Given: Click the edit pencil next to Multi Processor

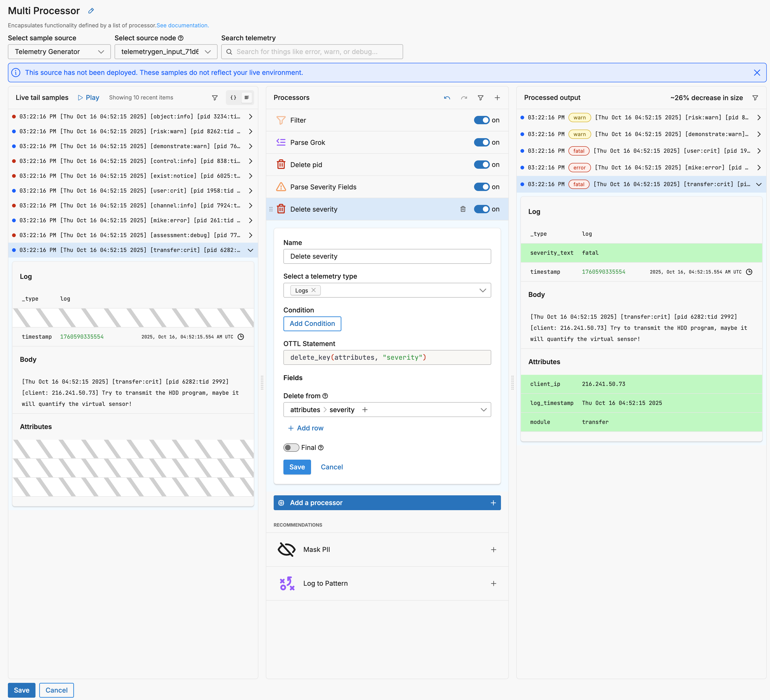Looking at the screenshot, I should 91,11.
